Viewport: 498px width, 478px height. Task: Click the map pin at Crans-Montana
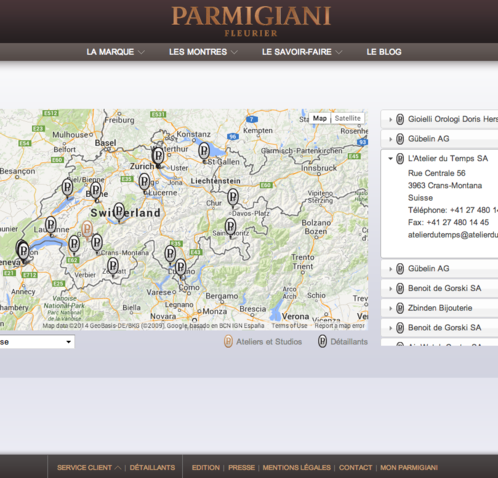(97, 244)
